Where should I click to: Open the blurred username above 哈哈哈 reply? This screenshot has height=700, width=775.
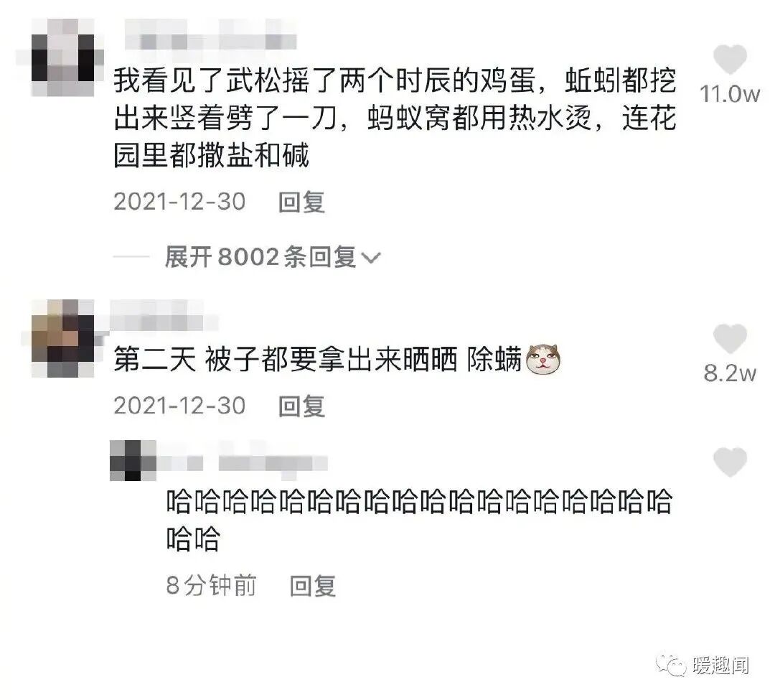[243, 462]
